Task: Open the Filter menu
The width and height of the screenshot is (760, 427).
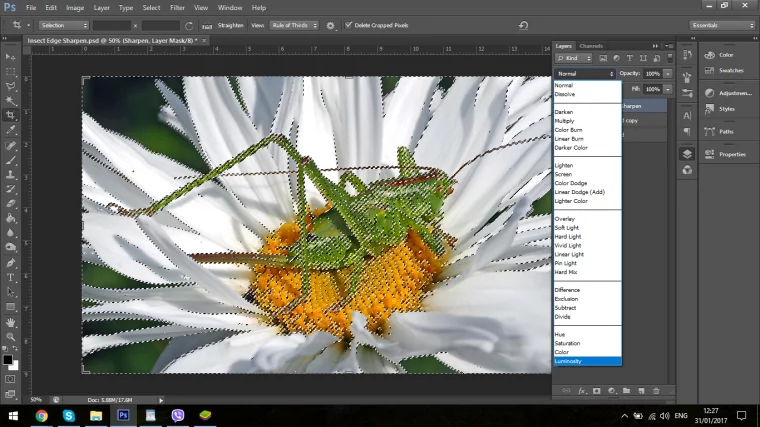Action: point(177,8)
